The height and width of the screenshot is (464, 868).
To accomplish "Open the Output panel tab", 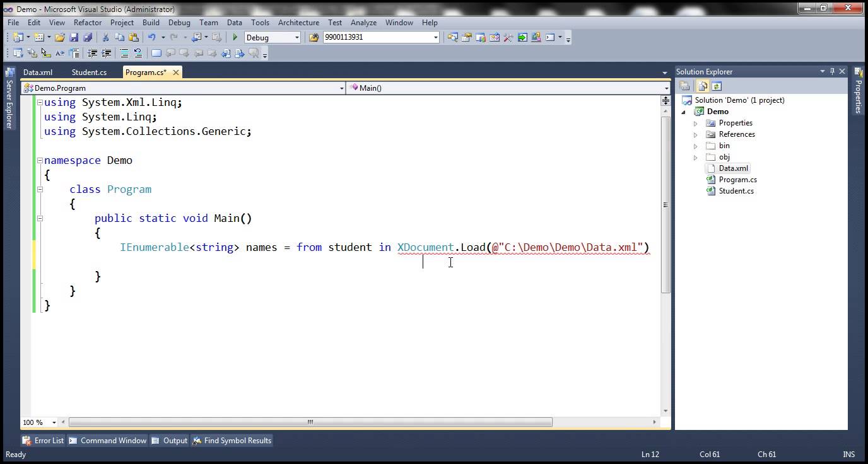I will tap(169, 440).
